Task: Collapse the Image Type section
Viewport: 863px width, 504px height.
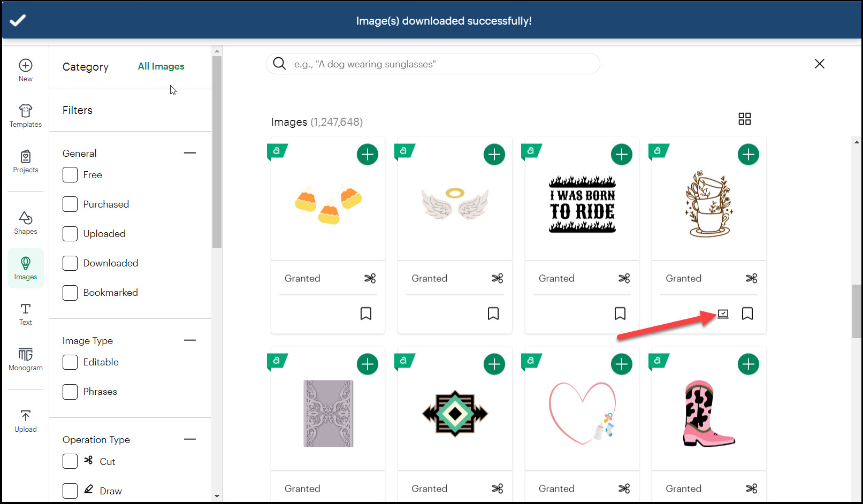Action: point(189,340)
